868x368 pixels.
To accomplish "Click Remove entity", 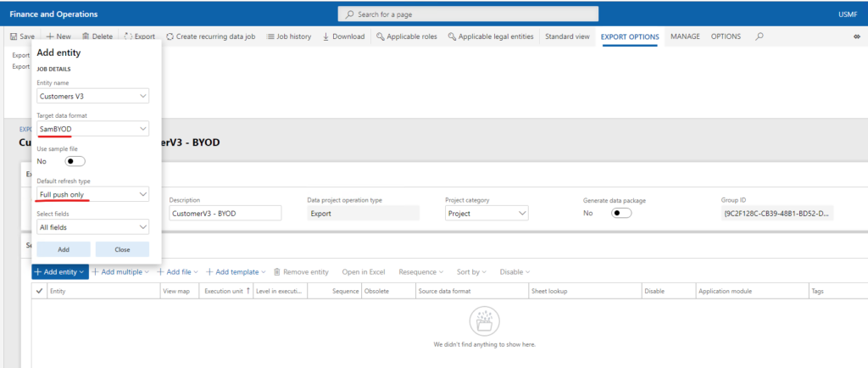I will [301, 271].
